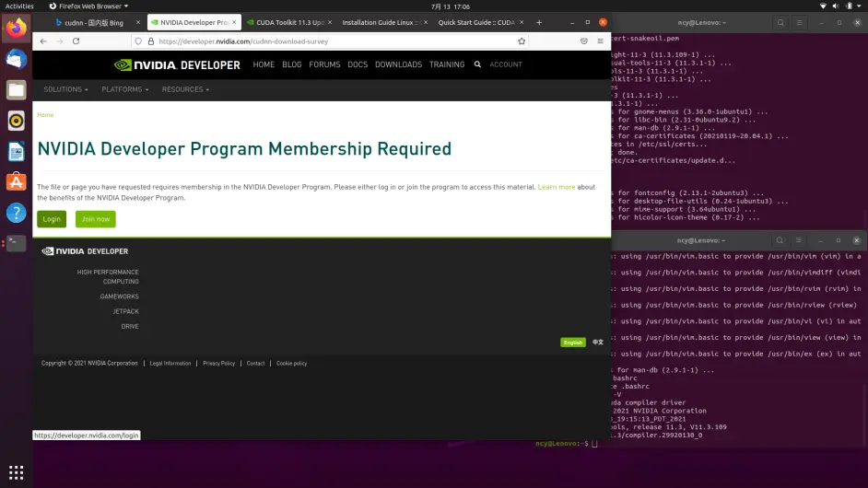This screenshot has height=488, width=868.
Task: Switch the site language to 中文
Action: [x=598, y=343]
